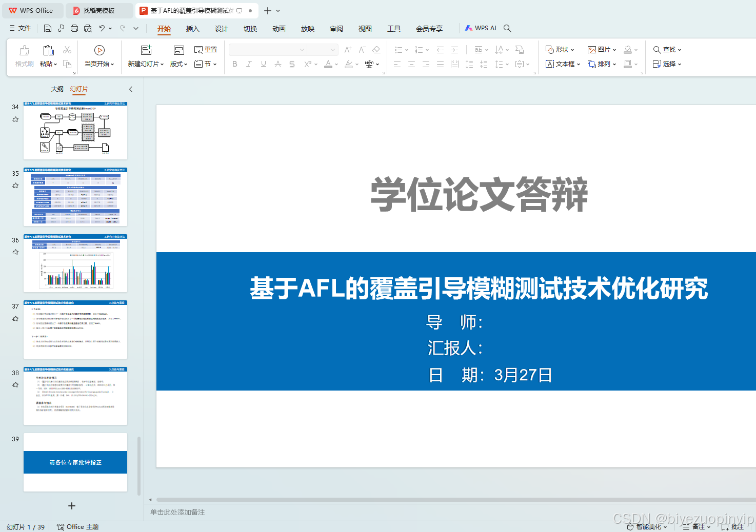Viewport: 756px width, 532px height.
Task: Use 查找 (Find) to search the presentation
Action: pyautogui.click(x=666, y=49)
